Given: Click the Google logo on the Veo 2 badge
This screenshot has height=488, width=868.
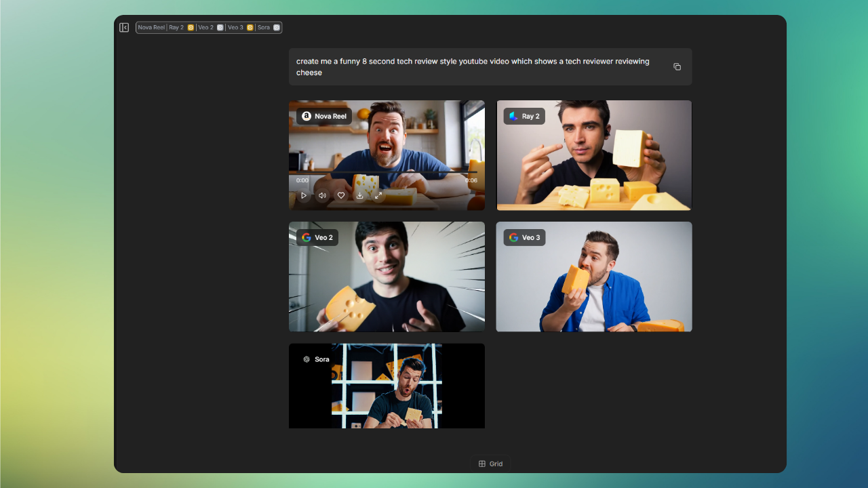Looking at the screenshot, I should pos(306,237).
